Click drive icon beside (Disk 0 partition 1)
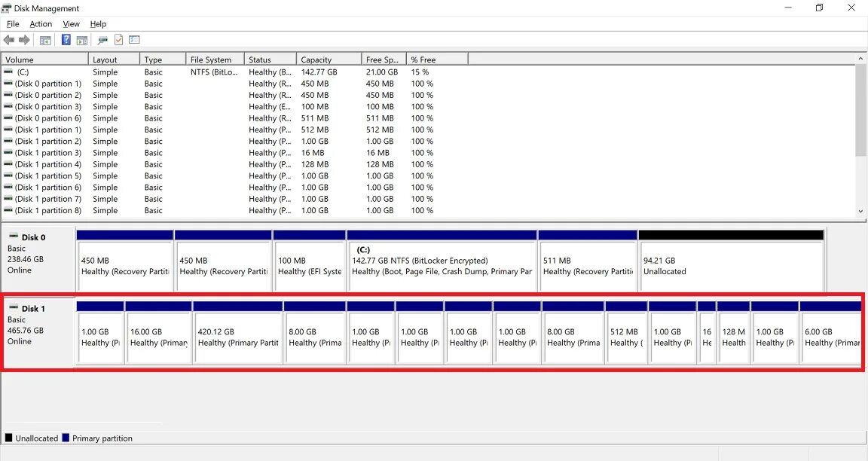 tap(8, 84)
